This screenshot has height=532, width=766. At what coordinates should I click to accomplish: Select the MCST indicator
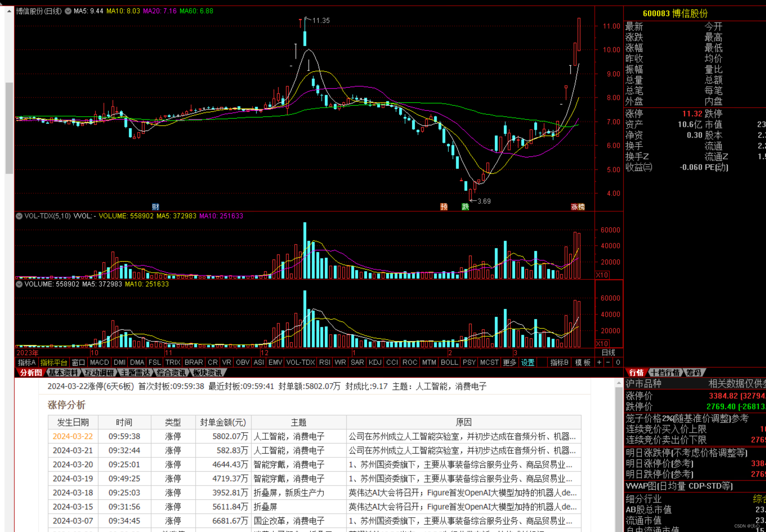pyautogui.click(x=489, y=362)
